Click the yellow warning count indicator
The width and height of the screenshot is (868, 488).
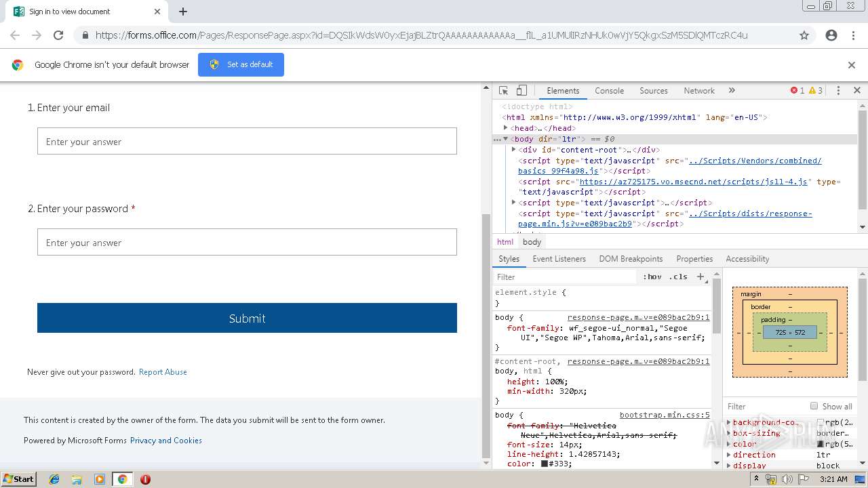tap(816, 90)
